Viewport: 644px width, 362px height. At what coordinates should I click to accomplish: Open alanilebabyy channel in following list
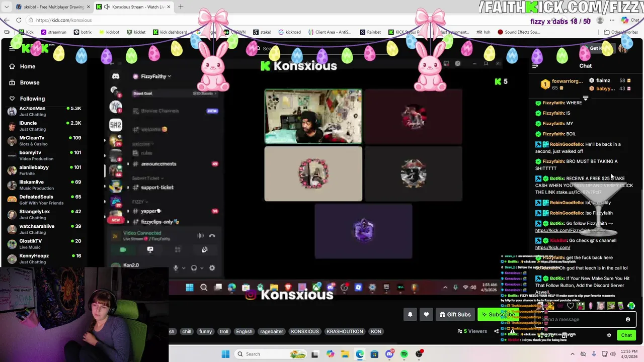tap(44, 170)
